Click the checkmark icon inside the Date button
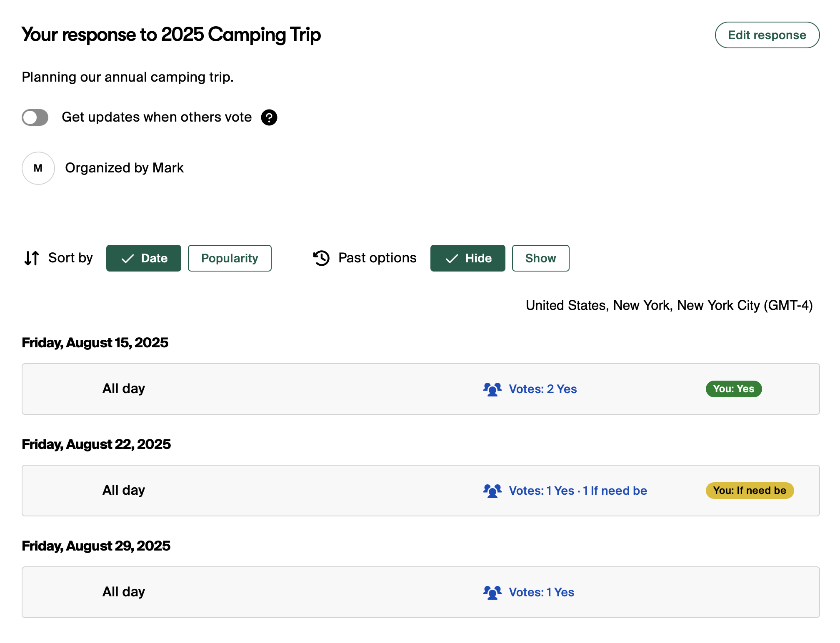 tap(128, 258)
